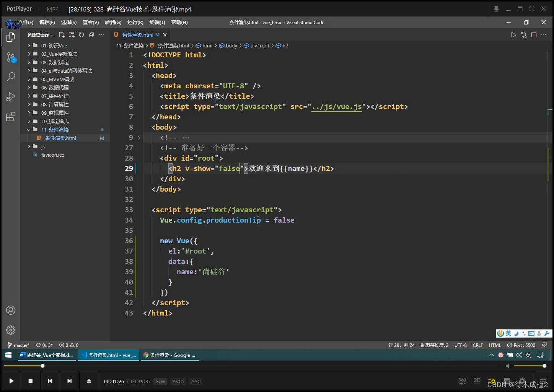Click the PotPlayer video seek bar handle
The width and height of the screenshot is (554, 392).
[42, 366]
